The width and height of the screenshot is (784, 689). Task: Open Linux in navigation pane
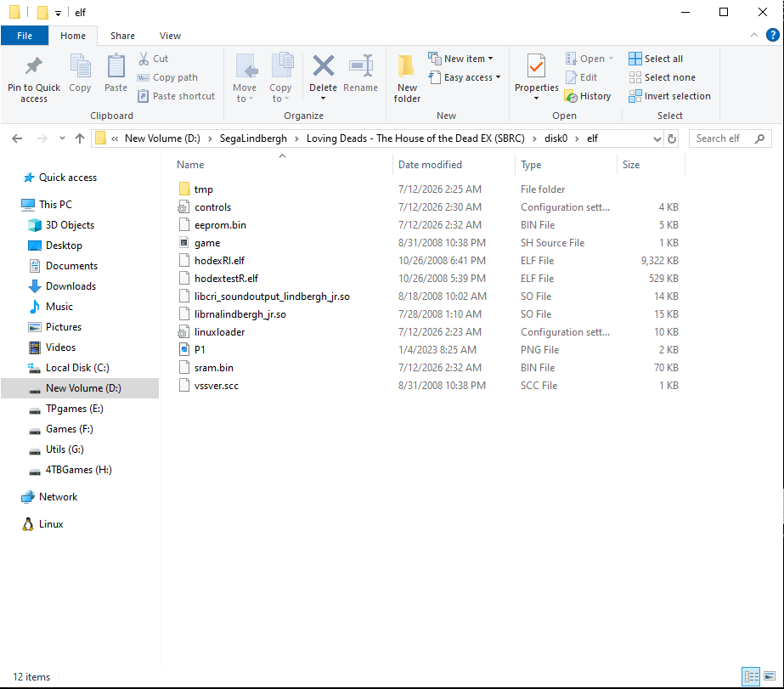[x=50, y=524]
